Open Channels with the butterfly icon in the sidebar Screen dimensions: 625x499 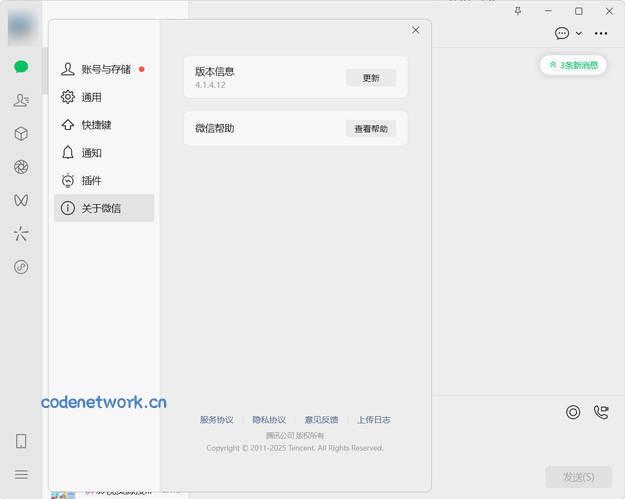pos(21,200)
